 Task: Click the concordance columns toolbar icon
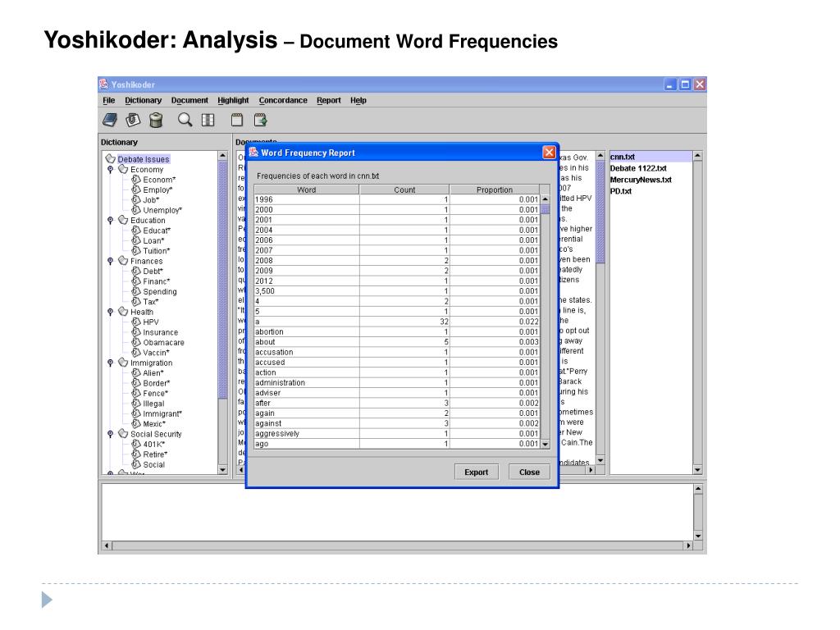208,120
